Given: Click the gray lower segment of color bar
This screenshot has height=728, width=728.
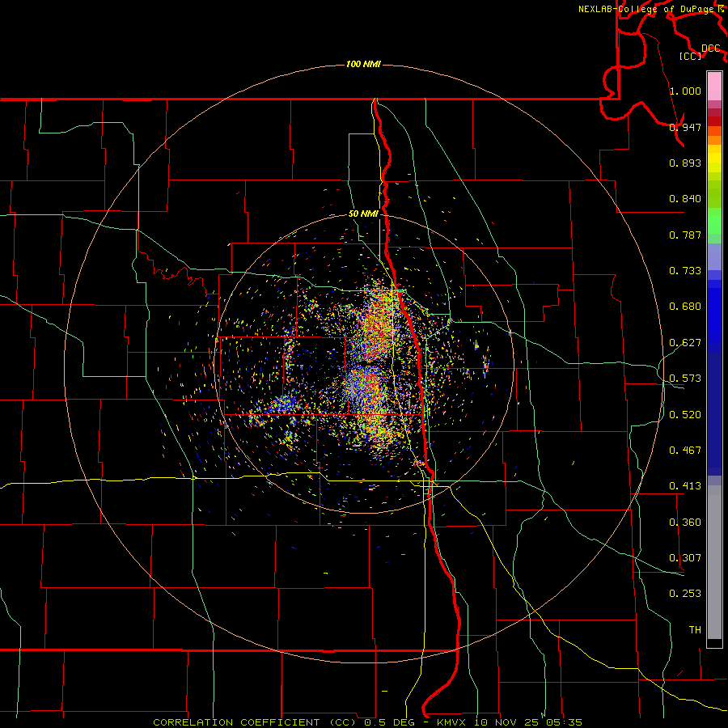Looking at the screenshot, I should coord(714,562).
